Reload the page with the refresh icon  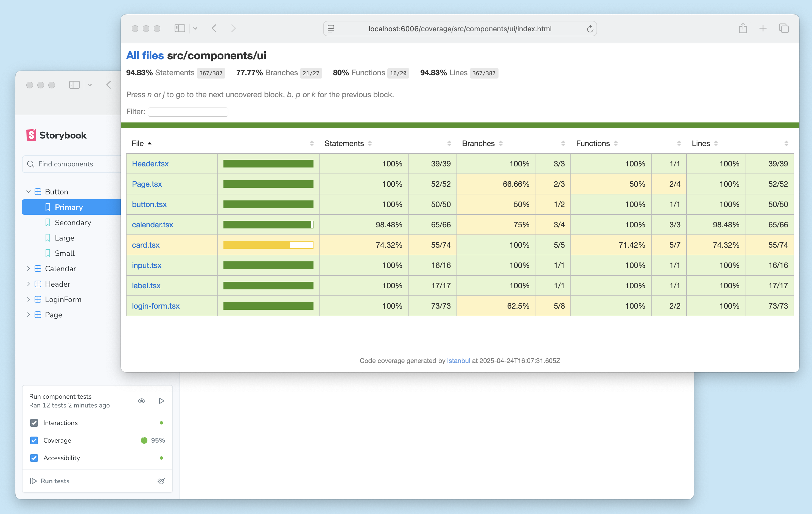click(x=590, y=29)
